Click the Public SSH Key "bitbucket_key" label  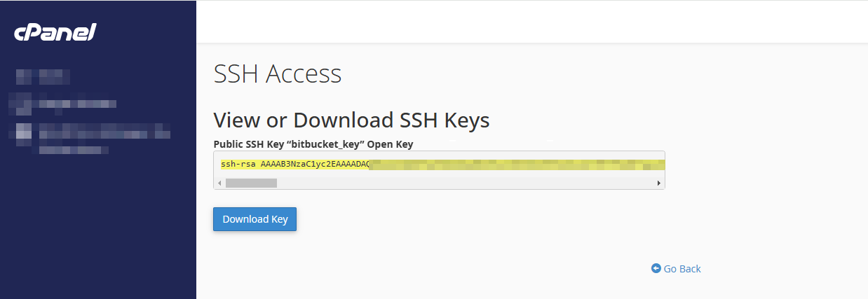(313, 144)
